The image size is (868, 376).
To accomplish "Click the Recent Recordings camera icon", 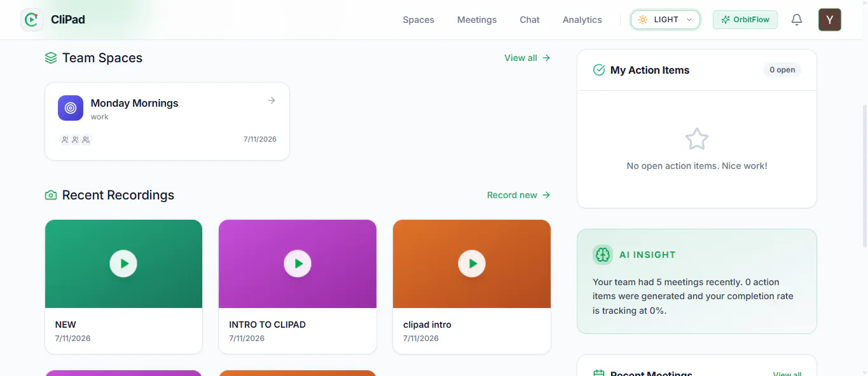I will [x=51, y=195].
